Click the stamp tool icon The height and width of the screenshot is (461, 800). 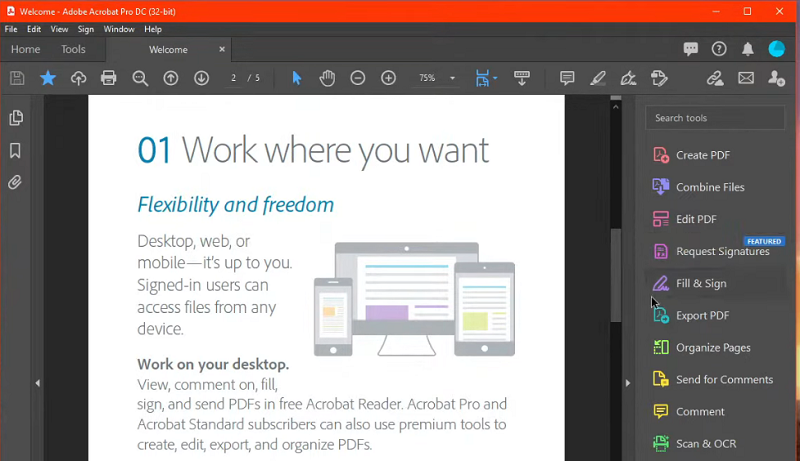tap(659, 78)
